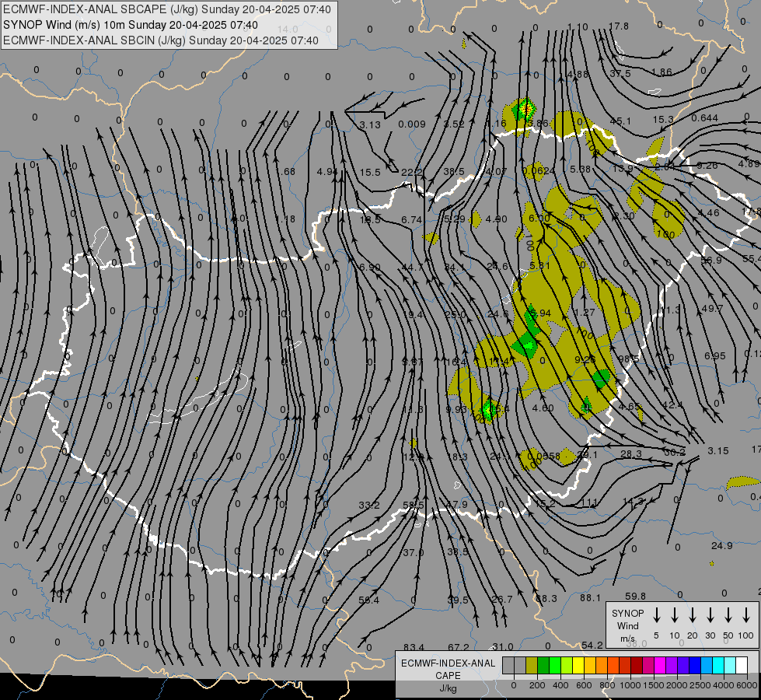761x700 pixels.
Task: Click the wind arrow above the 20 m/s label
Action: coord(693,615)
